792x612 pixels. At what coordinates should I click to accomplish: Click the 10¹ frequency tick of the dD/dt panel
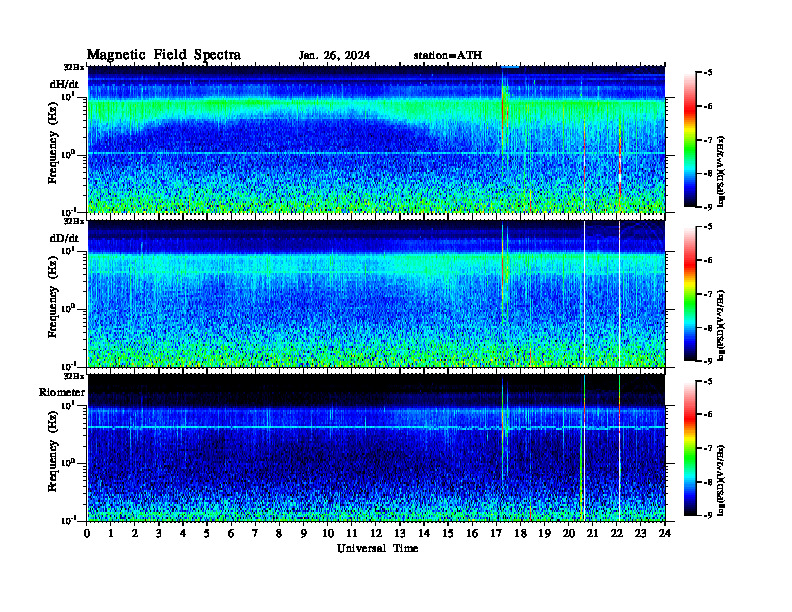[68, 250]
